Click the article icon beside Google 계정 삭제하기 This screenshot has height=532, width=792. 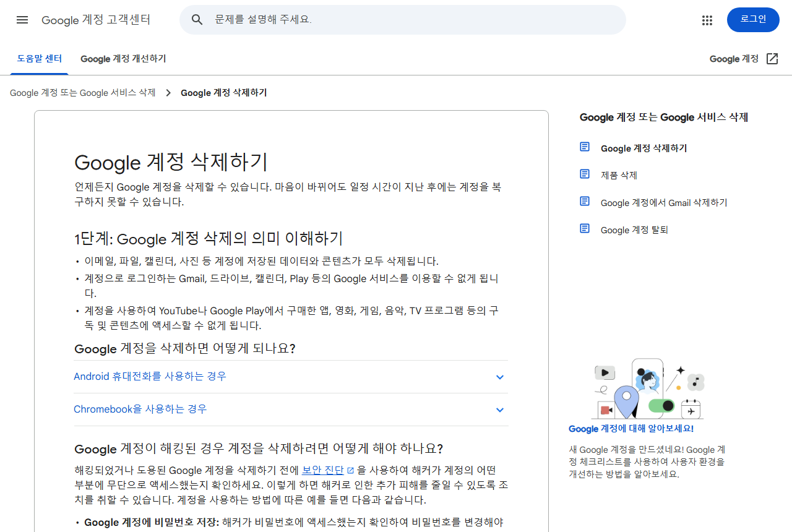point(585,147)
